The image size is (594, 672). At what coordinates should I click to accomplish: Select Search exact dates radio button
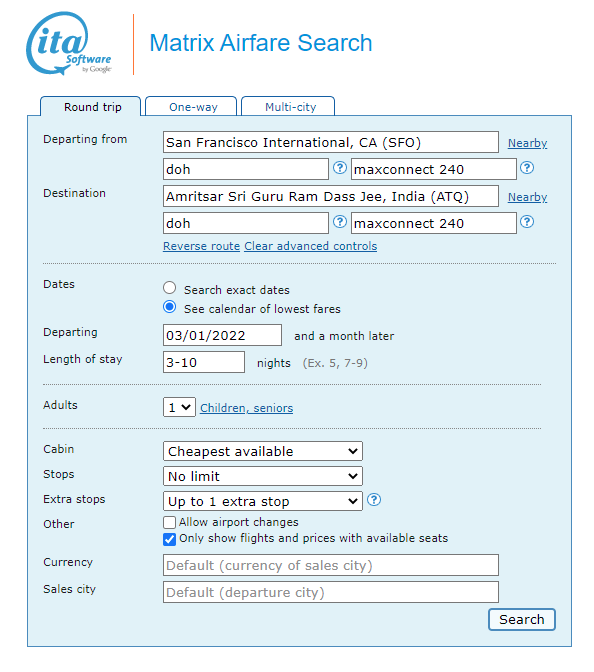tap(170, 288)
